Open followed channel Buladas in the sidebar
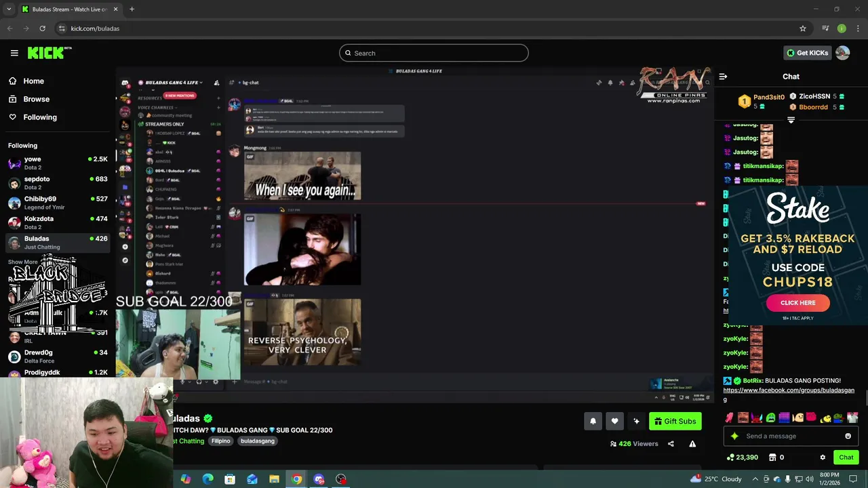The height and width of the screenshot is (488, 868). [x=58, y=243]
